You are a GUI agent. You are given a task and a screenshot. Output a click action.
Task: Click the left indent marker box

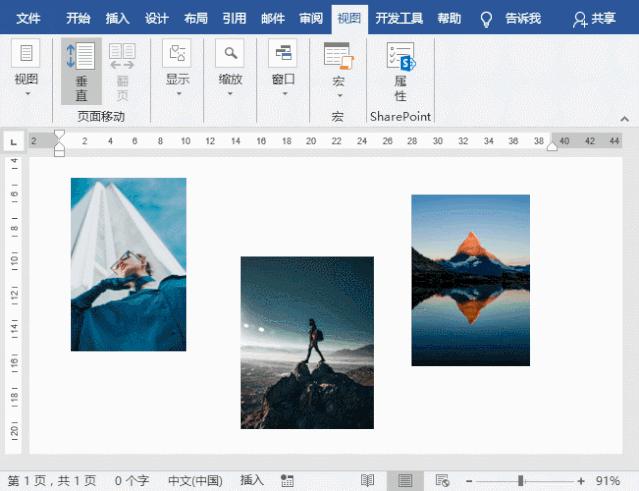(x=59, y=152)
